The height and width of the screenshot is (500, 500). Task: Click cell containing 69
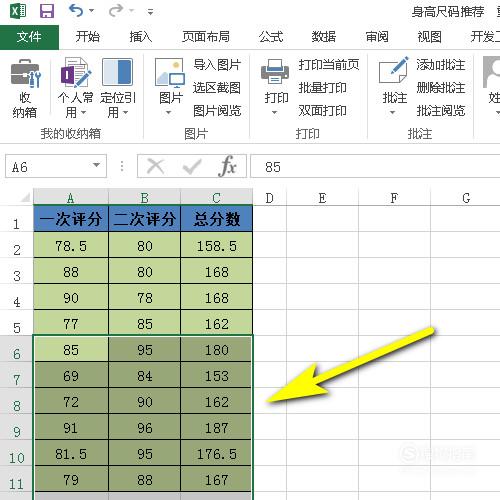point(71,375)
